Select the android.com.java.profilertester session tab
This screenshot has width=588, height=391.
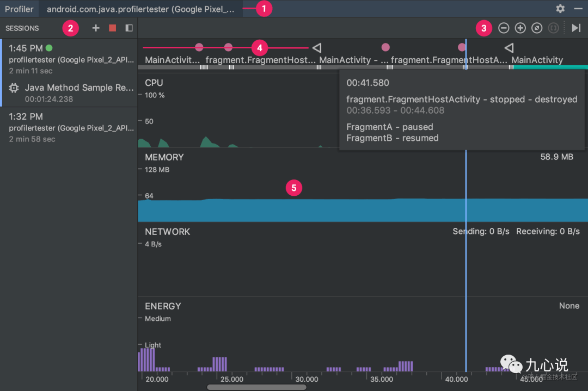click(x=140, y=9)
